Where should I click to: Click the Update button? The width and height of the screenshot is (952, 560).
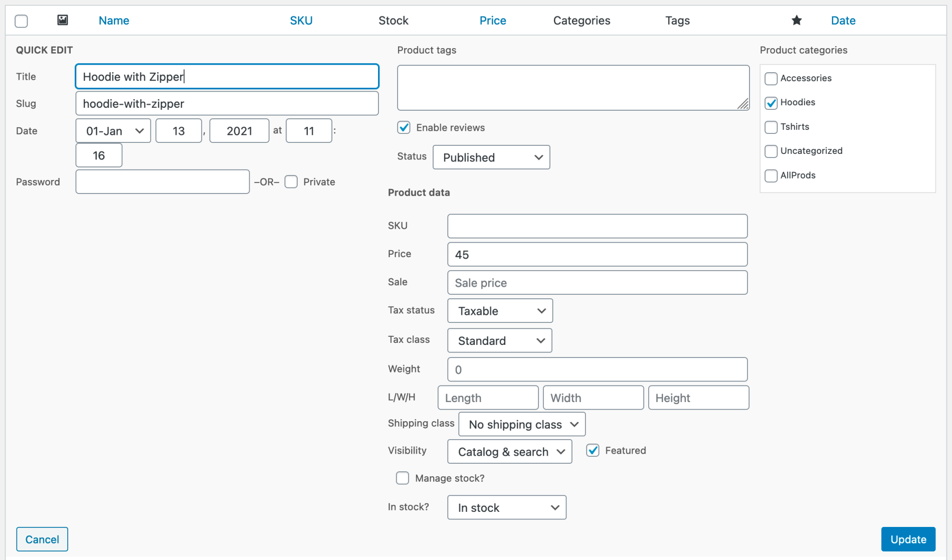click(x=908, y=539)
